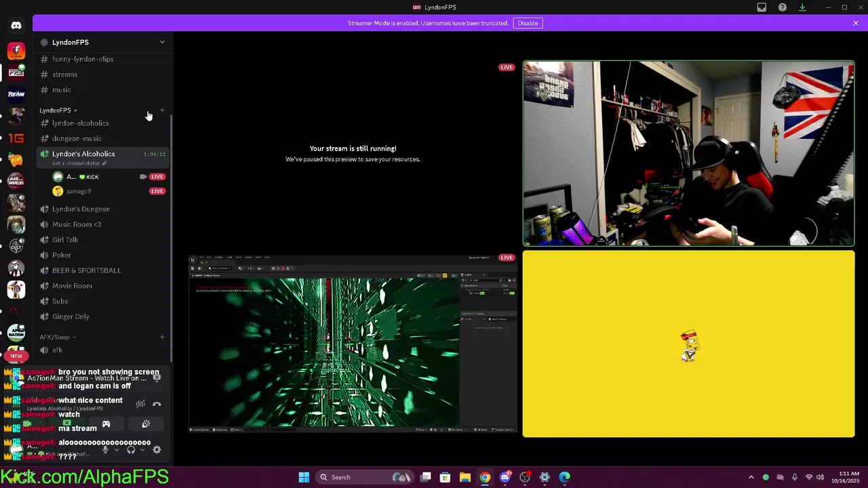This screenshot has width=868, height=488.
Task: Click the green download update icon
Action: [x=802, y=7]
